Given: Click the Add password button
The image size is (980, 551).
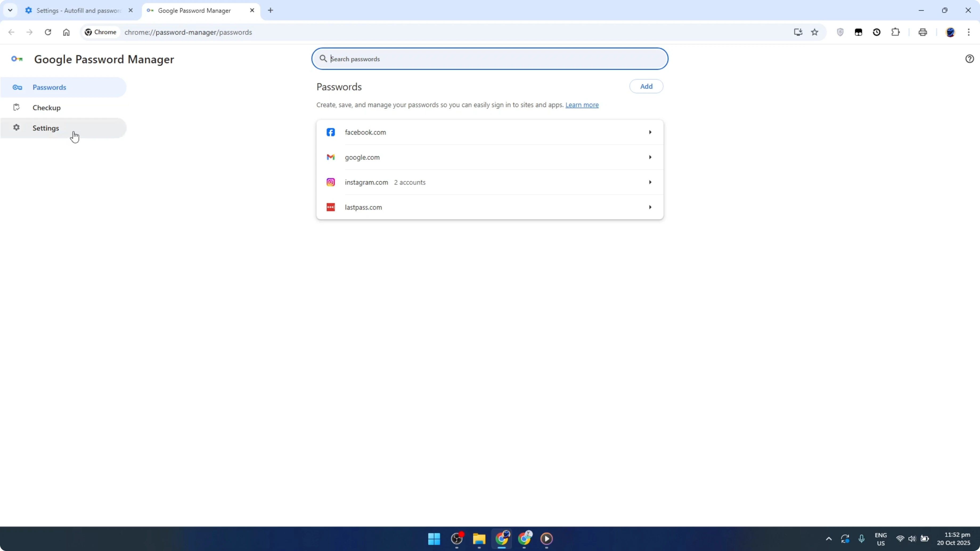Looking at the screenshot, I should tap(646, 86).
